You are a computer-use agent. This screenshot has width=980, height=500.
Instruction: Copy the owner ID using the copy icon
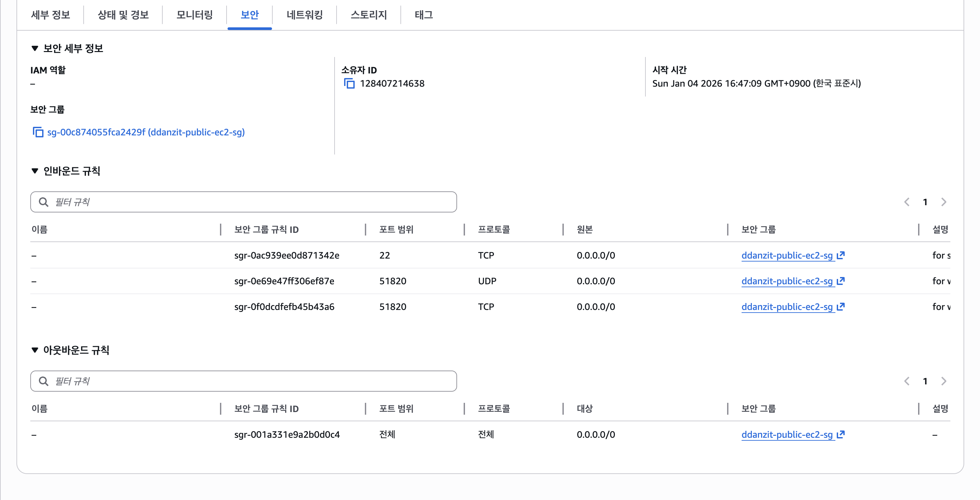350,83
